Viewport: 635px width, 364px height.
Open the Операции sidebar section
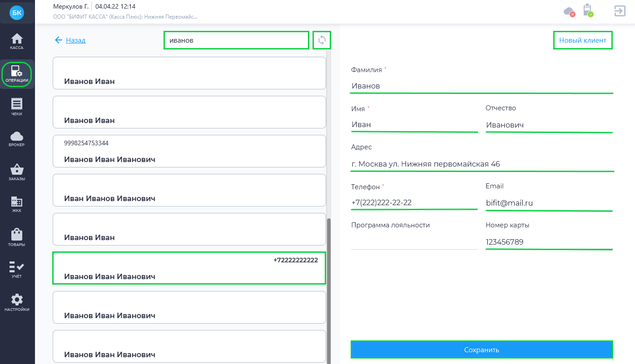17,74
